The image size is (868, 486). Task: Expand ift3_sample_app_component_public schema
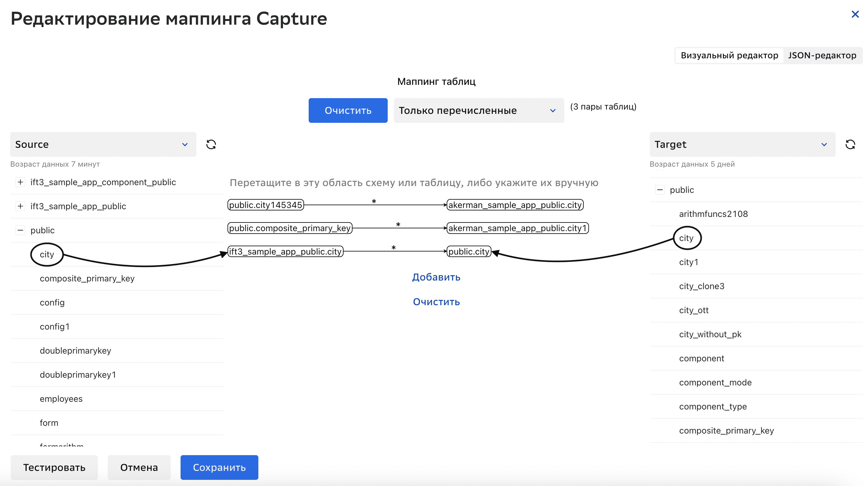(20, 182)
